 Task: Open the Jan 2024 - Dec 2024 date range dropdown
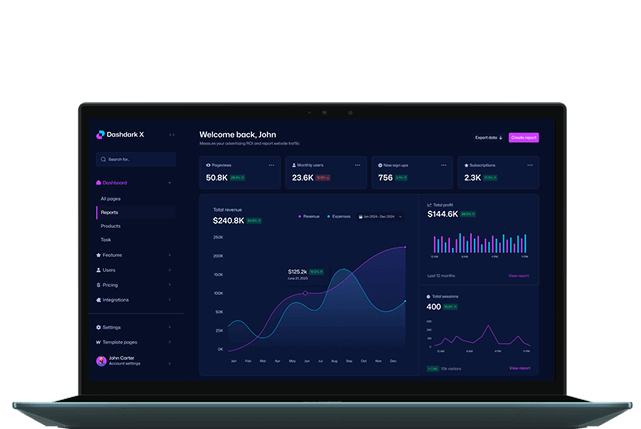point(379,216)
